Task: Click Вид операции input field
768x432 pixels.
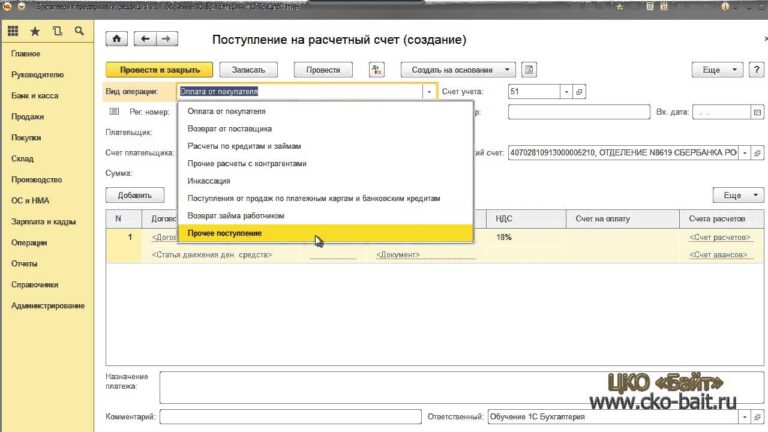Action: tap(300, 92)
